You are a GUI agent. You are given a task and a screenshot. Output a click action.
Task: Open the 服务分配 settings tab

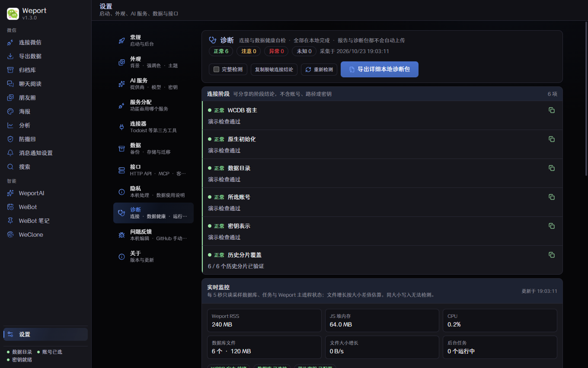click(153, 105)
